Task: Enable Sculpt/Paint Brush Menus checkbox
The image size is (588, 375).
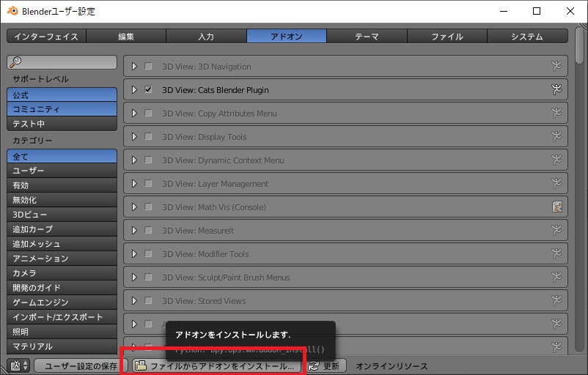Action: tap(148, 278)
